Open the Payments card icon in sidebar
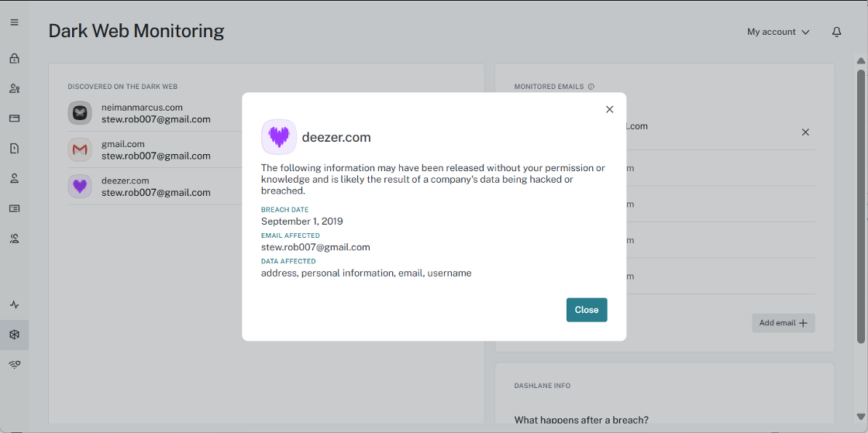Viewport: 868px width, 433px height. pyautogui.click(x=14, y=119)
